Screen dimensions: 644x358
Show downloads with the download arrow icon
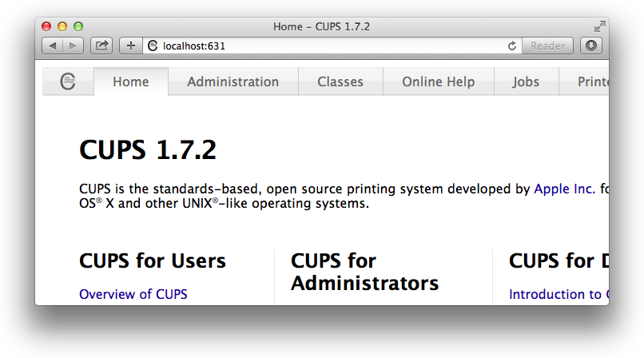point(590,46)
